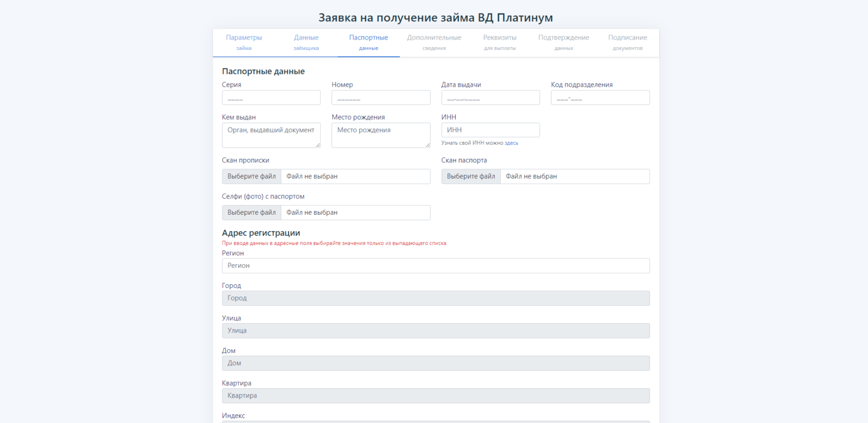Focus the Серия passport field
Image resolution: width=868 pixels, height=423 pixels.
[271, 98]
